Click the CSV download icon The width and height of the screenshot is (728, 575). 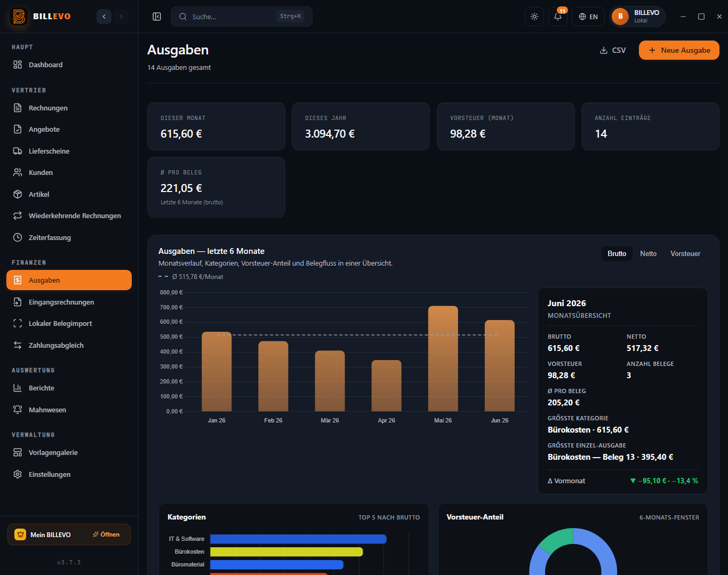point(604,50)
